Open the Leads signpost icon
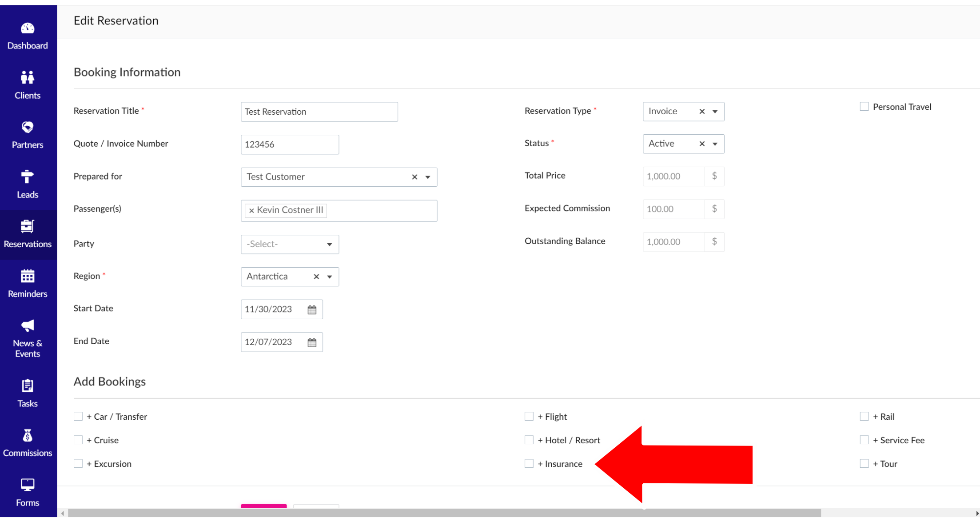This screenshot has width=980, height=522. [28, 177]
